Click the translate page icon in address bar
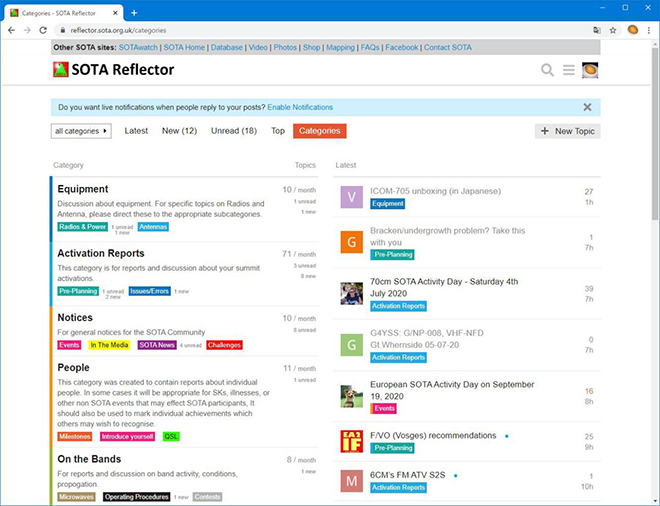 (x=597, y=30)
